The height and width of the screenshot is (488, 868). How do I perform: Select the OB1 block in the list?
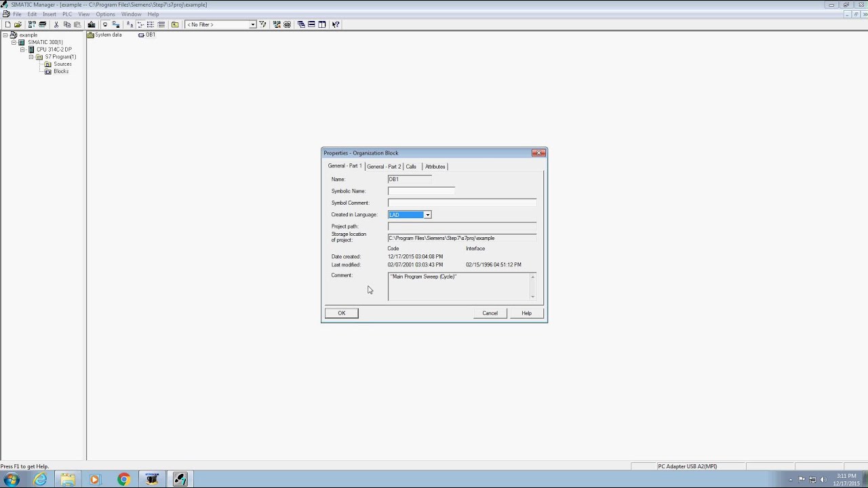tap(146, 35)
